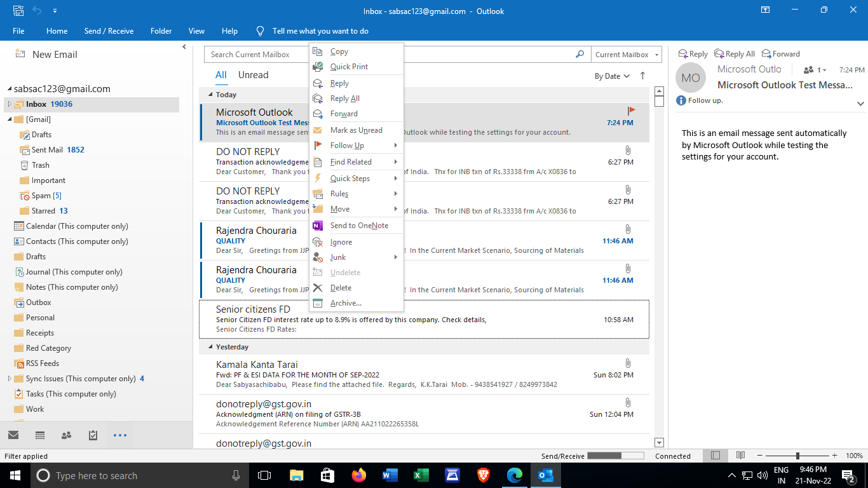Open the Folder ribbon tab
Viewport: 868px width, 488px height.
click(161, 31)
